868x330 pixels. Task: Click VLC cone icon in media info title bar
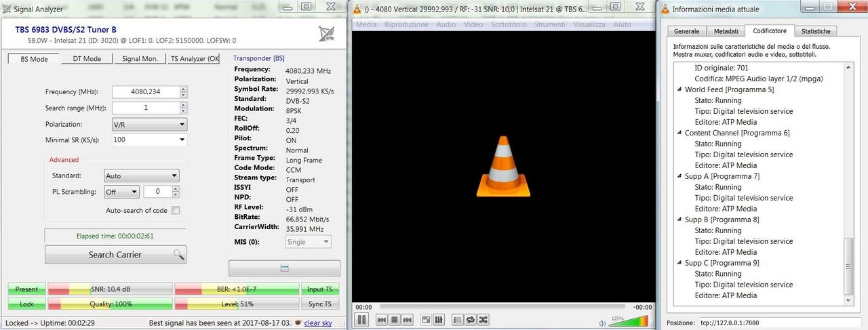pyautogui.click(x=665, y=9)
